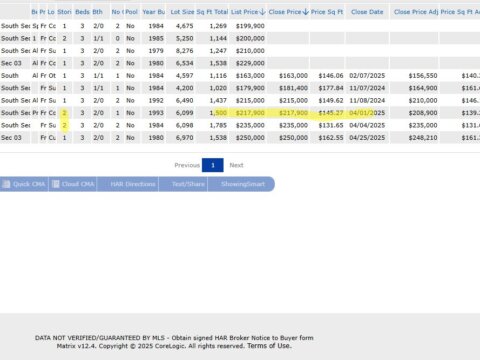Sort by Bth column header
The image size is (480, 360).
tap(98, 12)
